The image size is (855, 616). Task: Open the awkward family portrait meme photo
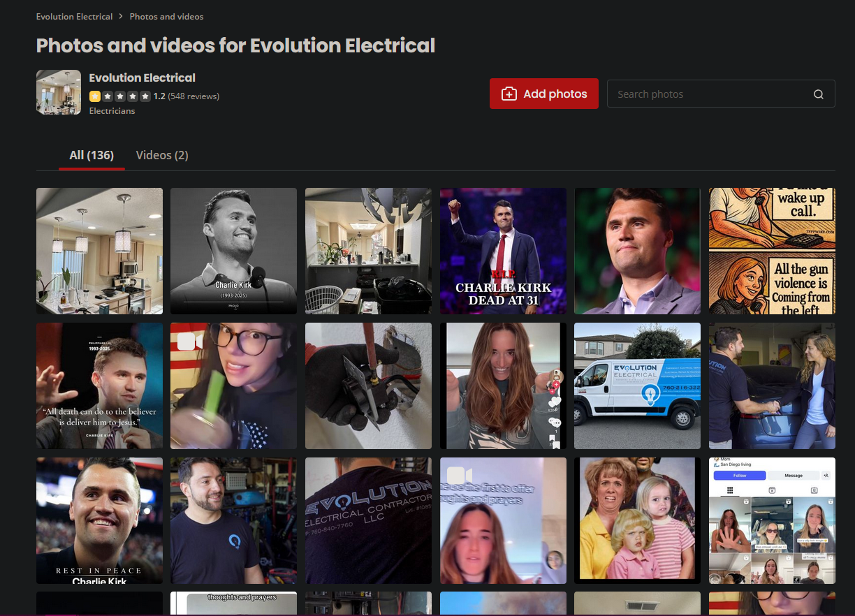tap(637, 520)
